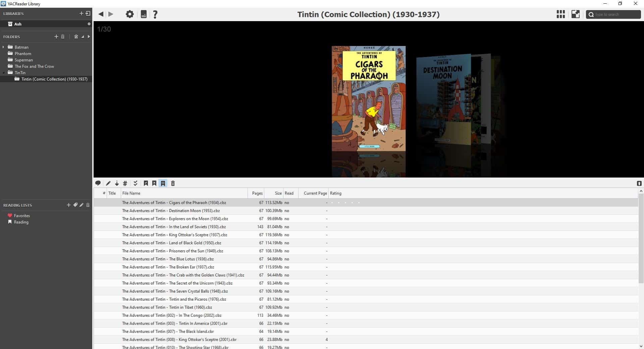Open the Batman folder
644x349 pixels.
21,47
